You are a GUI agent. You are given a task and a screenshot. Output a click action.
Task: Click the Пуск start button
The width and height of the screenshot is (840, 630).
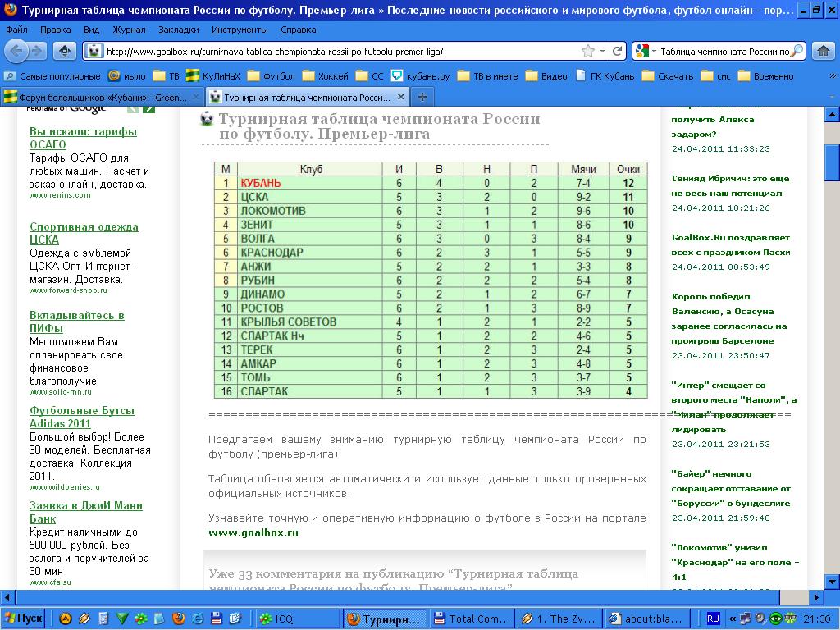22,619
